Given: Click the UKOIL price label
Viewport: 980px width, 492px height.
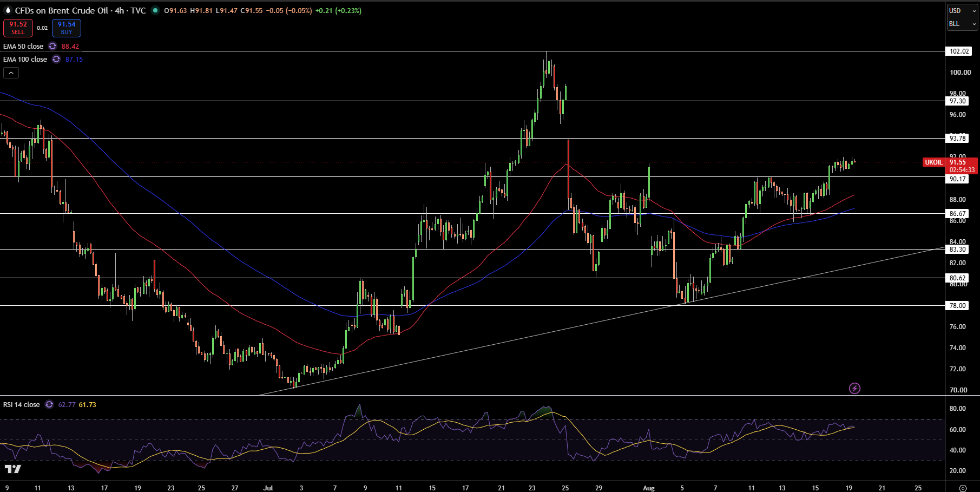Looking at the screenshot, I should tap(933, 162).
